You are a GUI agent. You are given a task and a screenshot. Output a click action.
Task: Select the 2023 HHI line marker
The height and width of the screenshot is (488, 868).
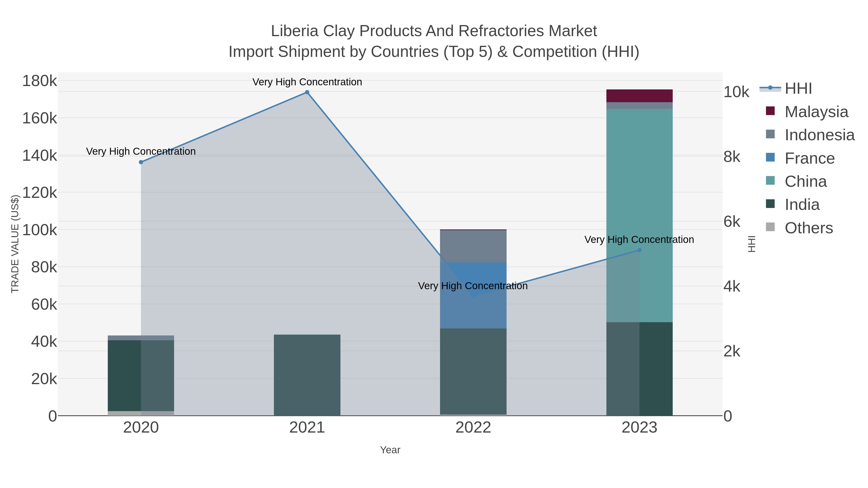[x=639, y=250]
